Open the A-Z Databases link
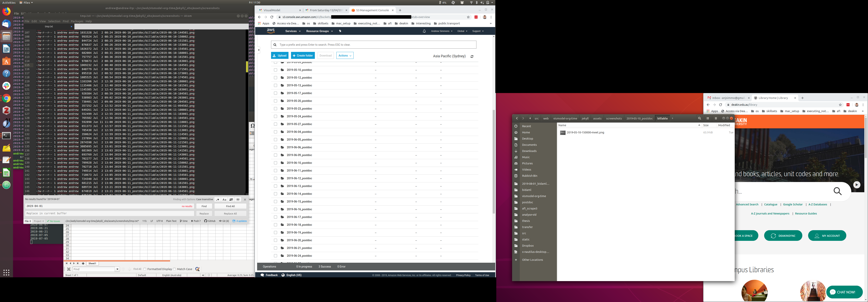Image resolution: width=868 pixels, height=302 pixels. point(817,204)
